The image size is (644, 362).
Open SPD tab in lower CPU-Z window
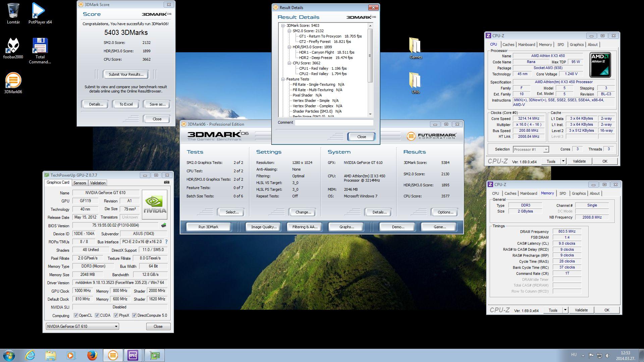click(x=562, y=193)
